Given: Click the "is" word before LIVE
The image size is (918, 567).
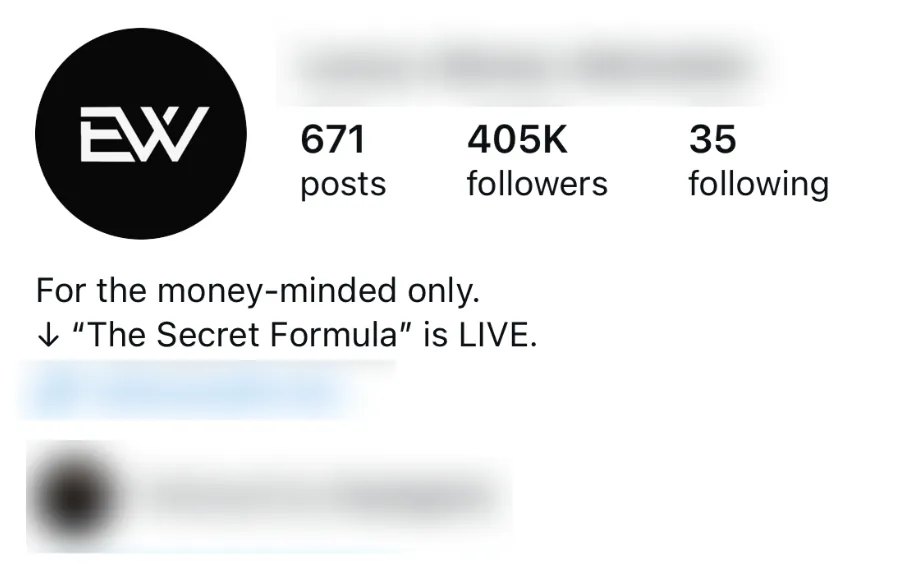Looking at the screenshot, I should pos(436,335).
